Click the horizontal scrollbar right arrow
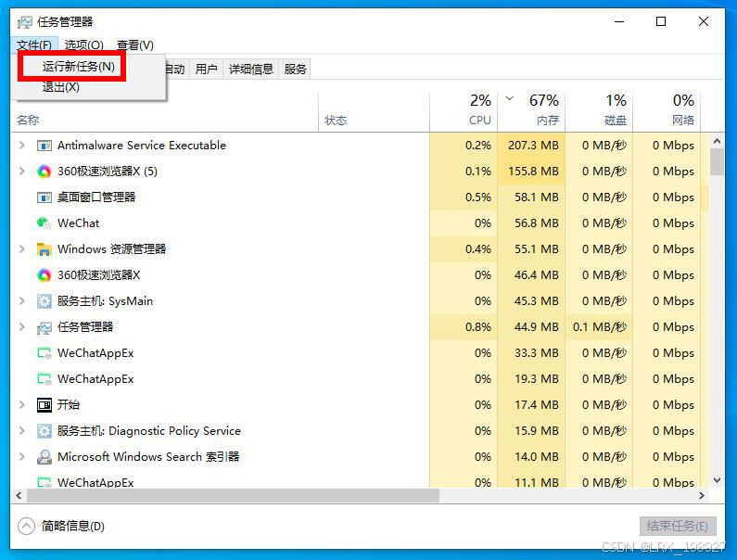This screenshot has height=560, width=737. pos(702,496)
